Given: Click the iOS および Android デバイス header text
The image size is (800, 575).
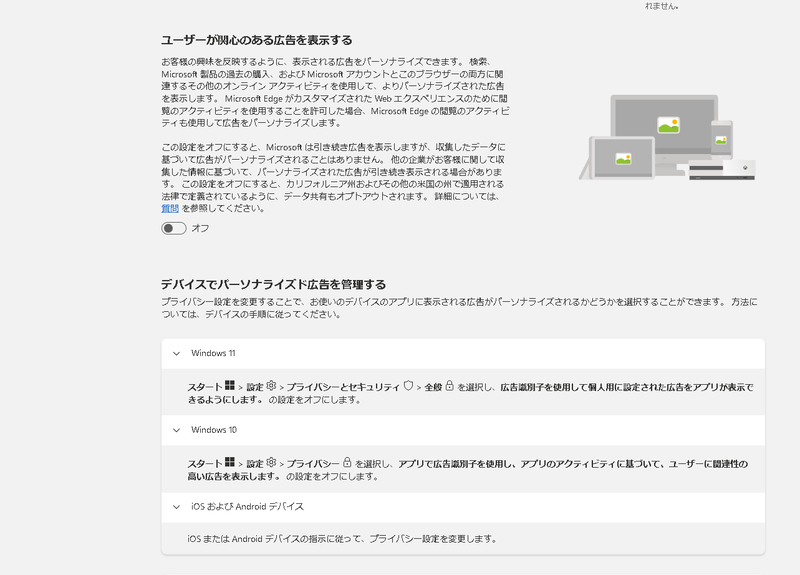Looking at the screenshot, I should coord(247,506).
